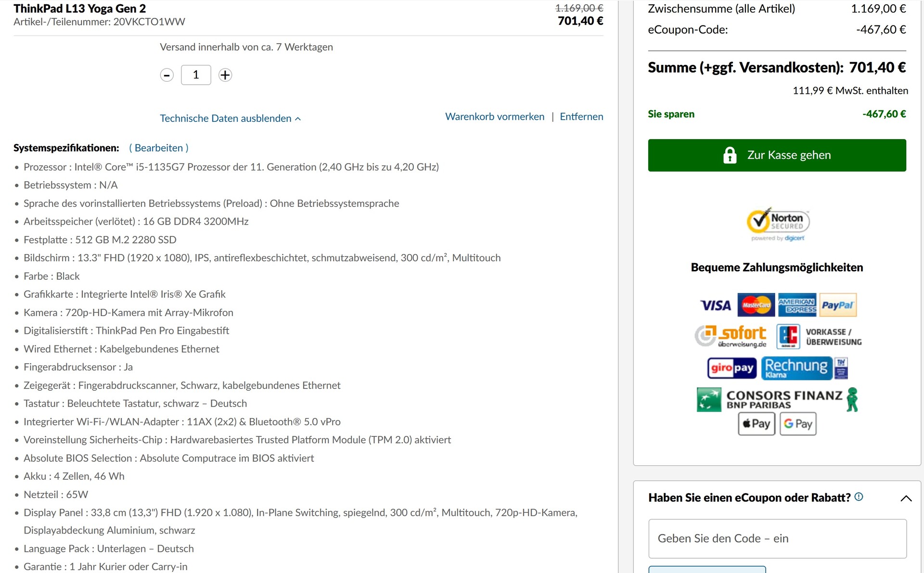924x573 pixels.
Task: Click the eCoupon code input field
Action: click(777, 538)
